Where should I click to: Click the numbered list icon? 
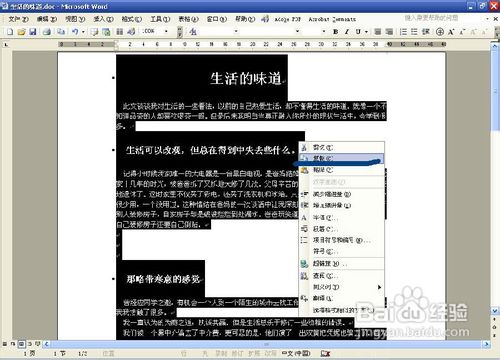pyautogui.click(x=403, y=32)
